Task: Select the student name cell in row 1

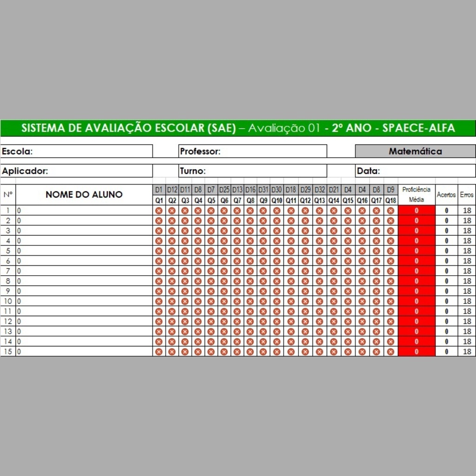Action: tap(84, 211)
